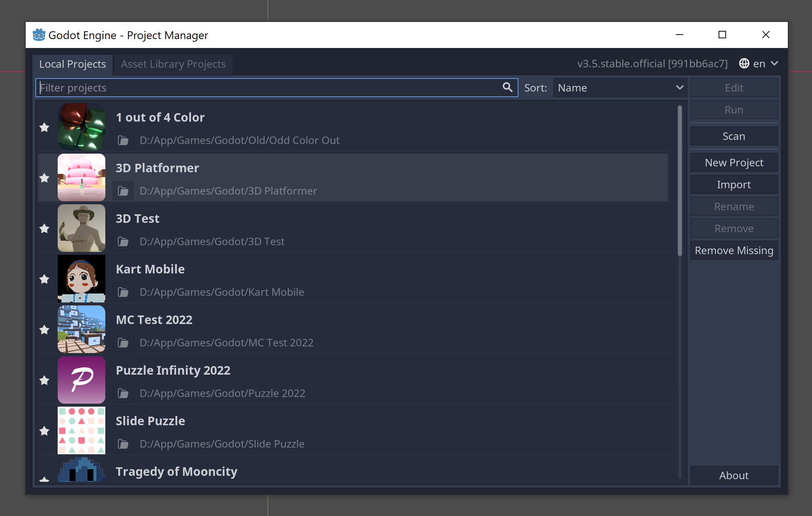
Task: Open Asset Library Projects tab
Action: coord(173,64)
